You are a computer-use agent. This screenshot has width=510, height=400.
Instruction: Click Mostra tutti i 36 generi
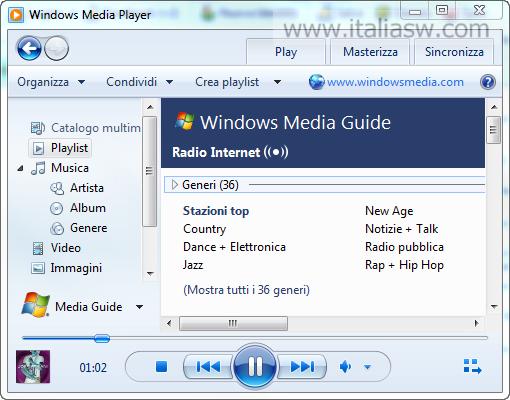tap(246, 290)
